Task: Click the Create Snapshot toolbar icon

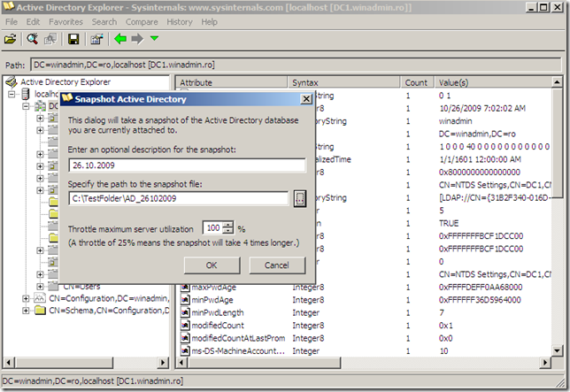Action: click(50, 39)
